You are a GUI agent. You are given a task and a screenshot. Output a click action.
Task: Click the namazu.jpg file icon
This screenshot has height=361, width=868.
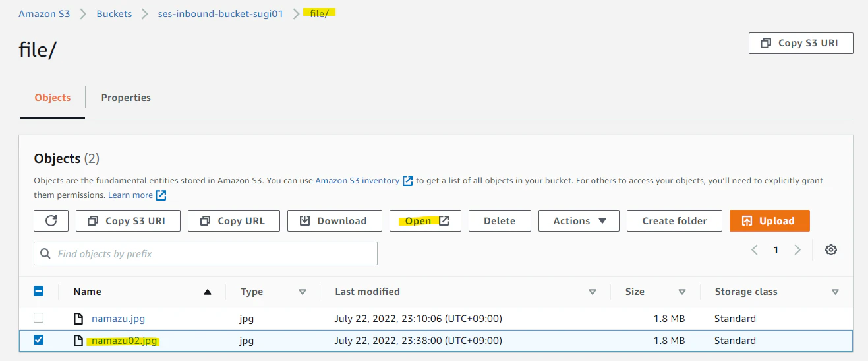78,319
